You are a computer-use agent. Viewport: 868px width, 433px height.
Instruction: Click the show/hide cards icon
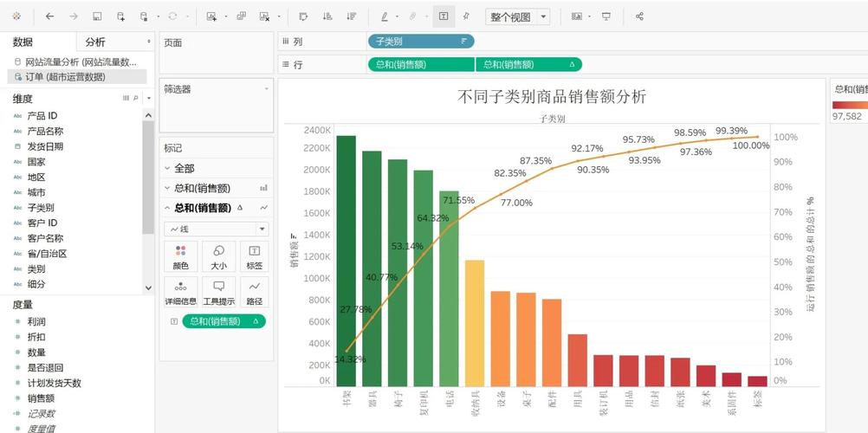point(577,16)
